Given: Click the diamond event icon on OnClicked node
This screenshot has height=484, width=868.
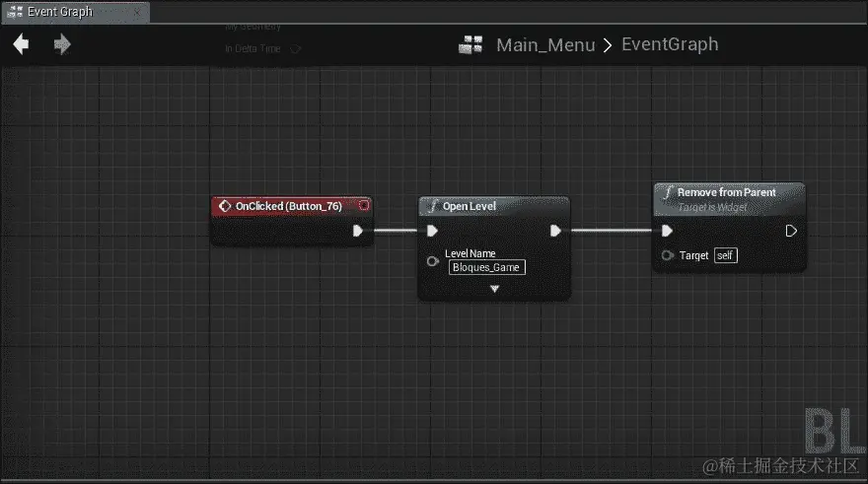Looking at the screenshot, I should click(x=224, y=206).
